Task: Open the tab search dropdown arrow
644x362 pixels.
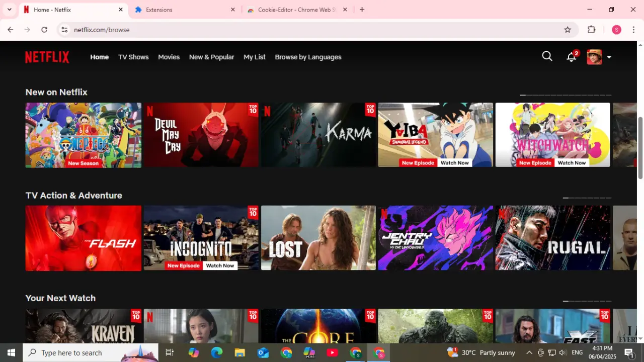Action: 9,10
